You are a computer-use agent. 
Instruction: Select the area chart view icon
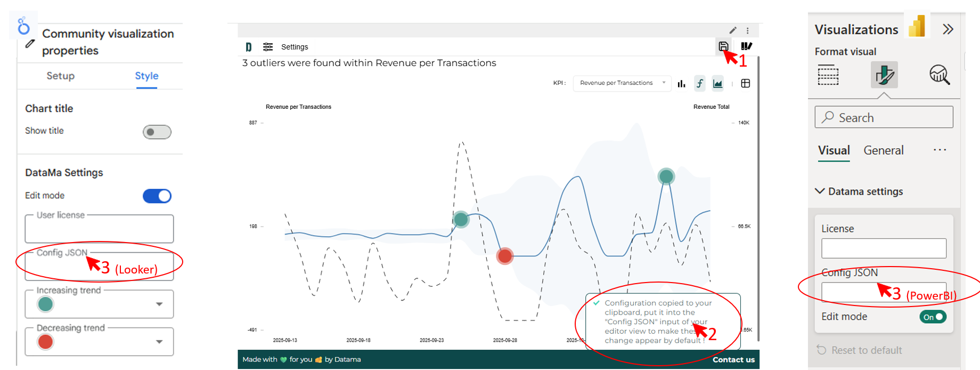pyautogui.click(x=718, y=84)
